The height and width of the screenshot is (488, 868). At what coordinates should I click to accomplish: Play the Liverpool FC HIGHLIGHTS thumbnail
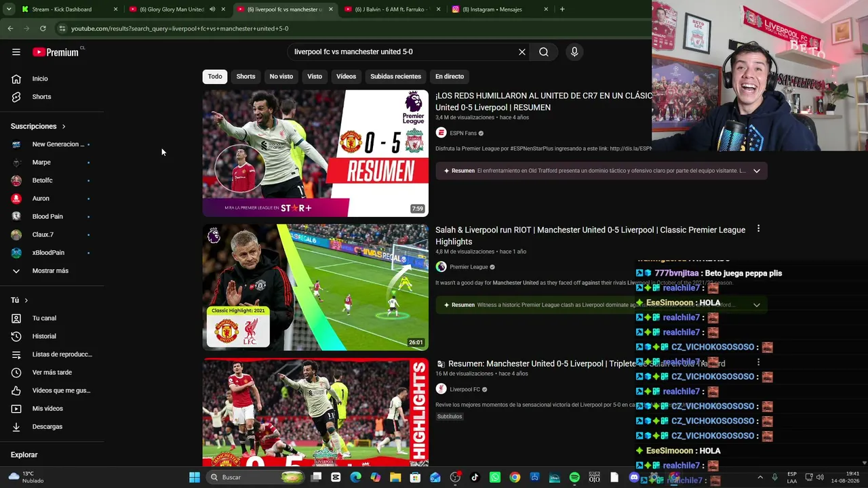point(315,412)
